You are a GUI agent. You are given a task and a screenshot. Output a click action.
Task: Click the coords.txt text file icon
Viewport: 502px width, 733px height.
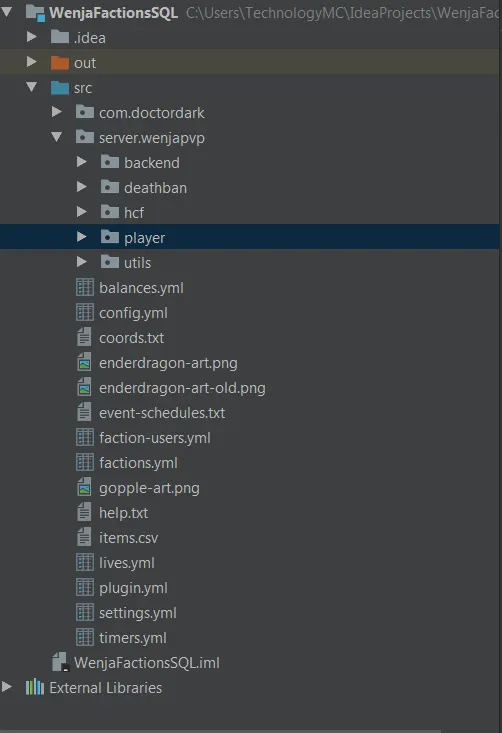(84, 338)
